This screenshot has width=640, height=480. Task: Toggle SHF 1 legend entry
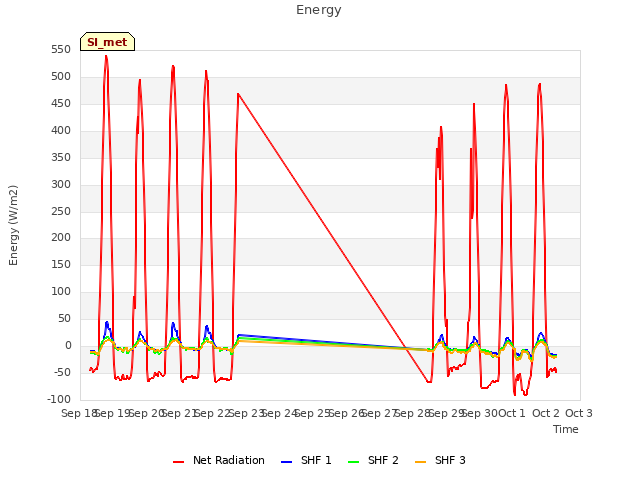pos(306,460)
